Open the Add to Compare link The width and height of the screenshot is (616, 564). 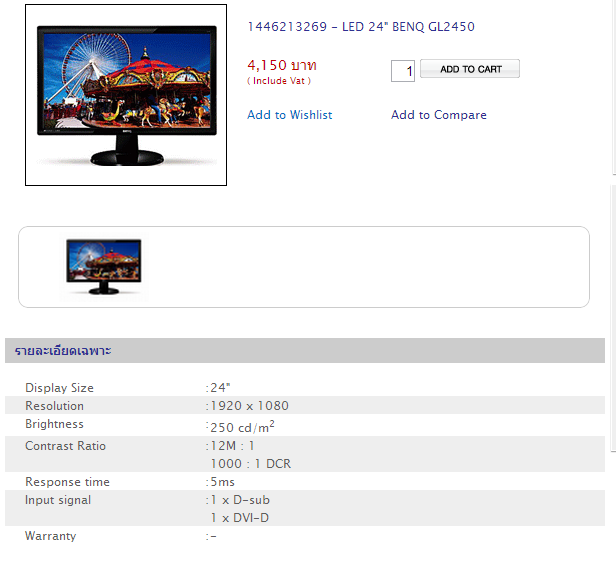[439, 115]
